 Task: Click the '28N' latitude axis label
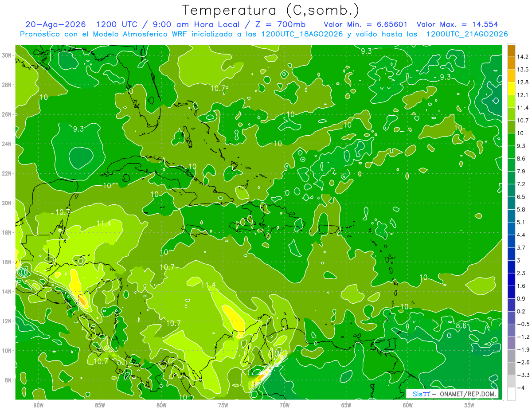click(7, 85)
